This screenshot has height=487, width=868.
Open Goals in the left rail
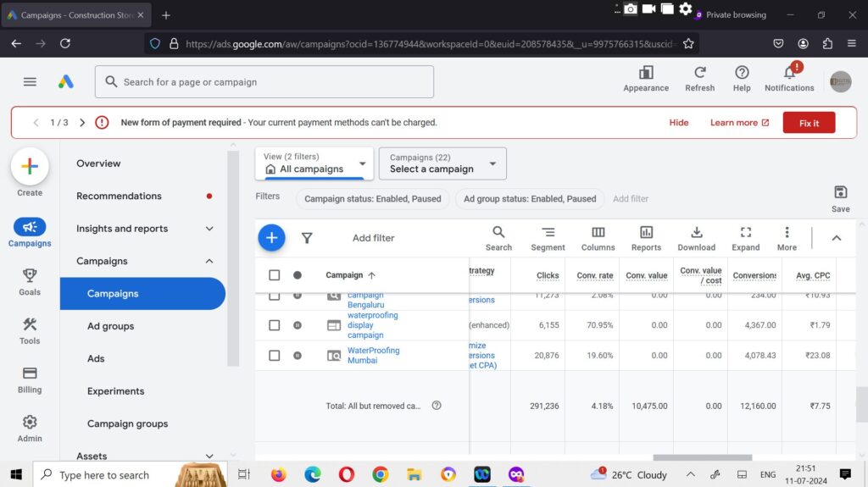pos(30,282)
